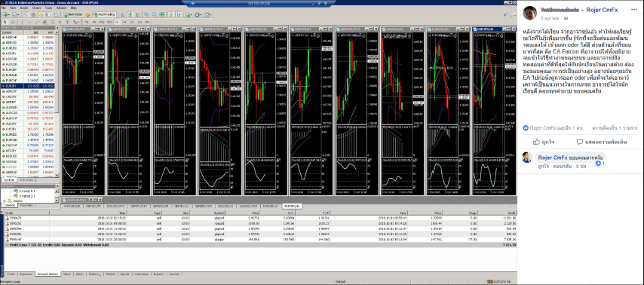Click the tile windows grid icon
The width and height of the screenshot is (644, 285).
click(x=162, y=14)
